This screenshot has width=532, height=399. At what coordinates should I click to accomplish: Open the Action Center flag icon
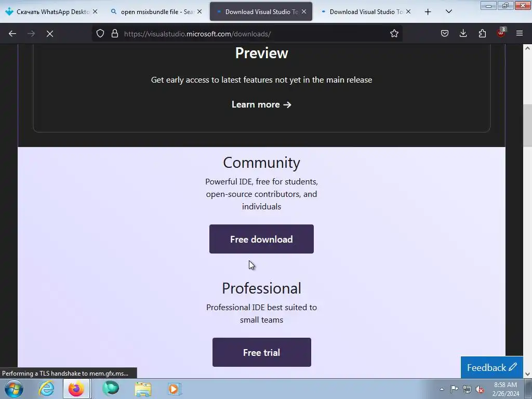tap(454, 389)
